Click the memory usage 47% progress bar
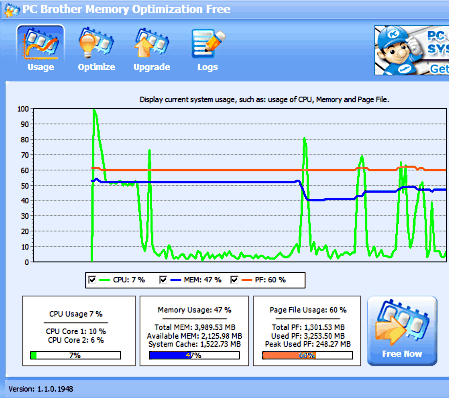The image size is (449, 398). (x=194, y=355)
